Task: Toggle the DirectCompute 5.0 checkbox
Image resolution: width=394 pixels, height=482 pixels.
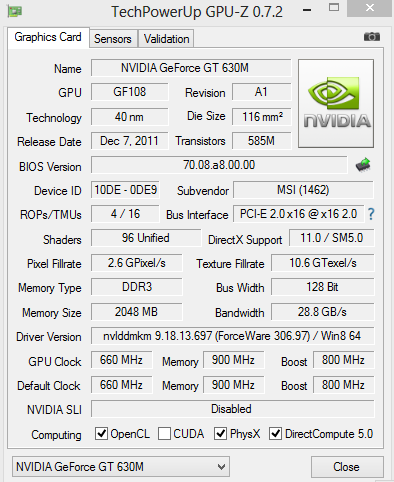Action: 275,434
